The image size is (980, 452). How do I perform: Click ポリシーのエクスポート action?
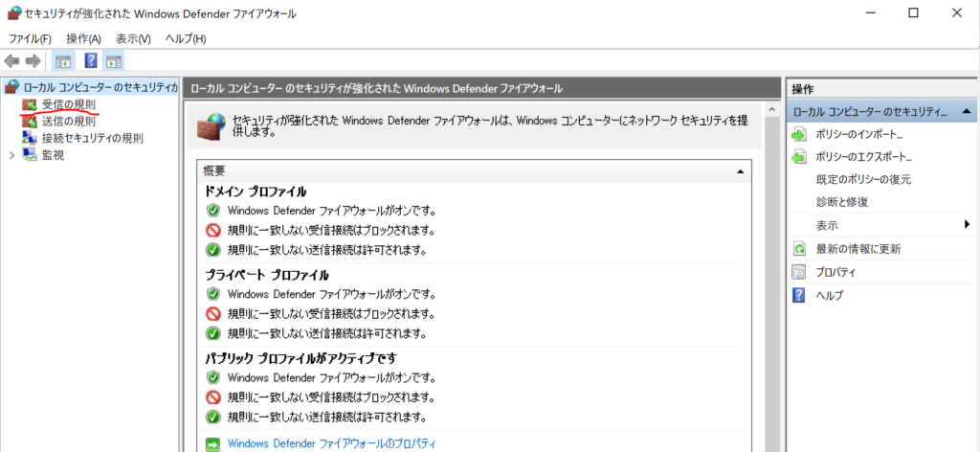(864, 157)
